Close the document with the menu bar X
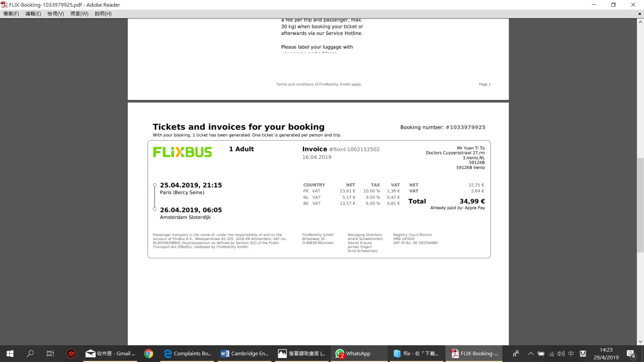The image size is (644, 362). 640,14
